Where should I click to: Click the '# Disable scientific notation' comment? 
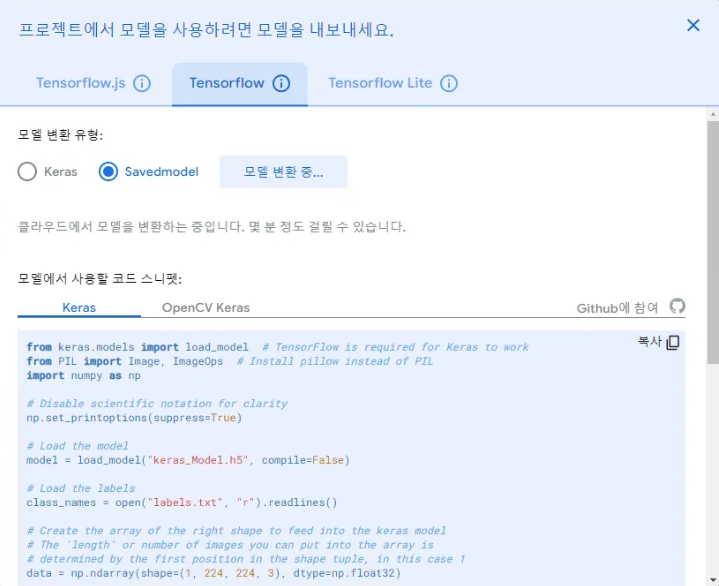[157, 404]
